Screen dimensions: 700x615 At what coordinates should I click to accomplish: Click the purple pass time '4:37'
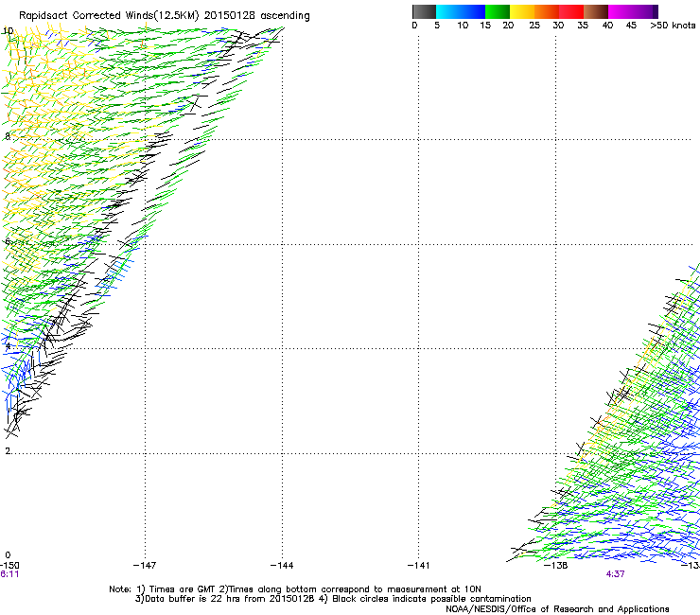(615, 574)
